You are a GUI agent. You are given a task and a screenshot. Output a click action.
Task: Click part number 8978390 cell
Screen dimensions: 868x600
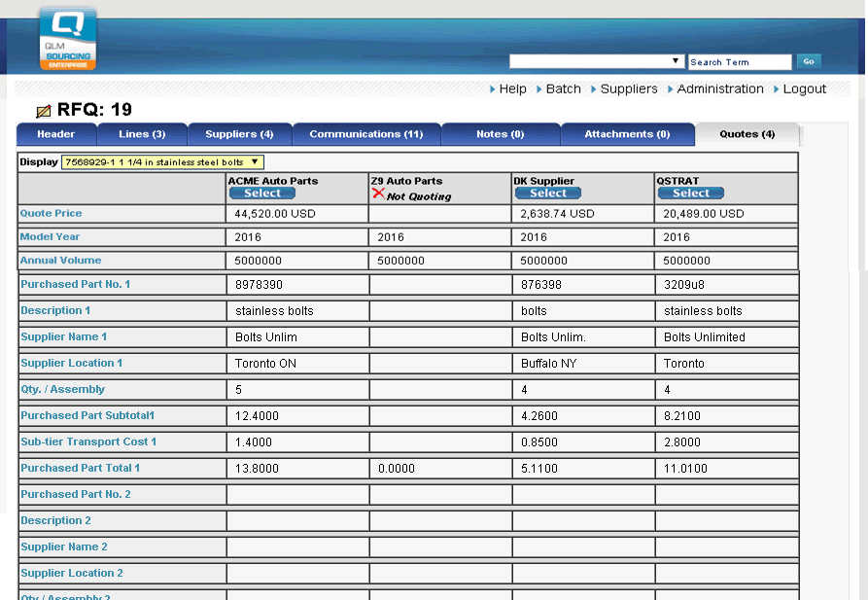pos(259,285)
